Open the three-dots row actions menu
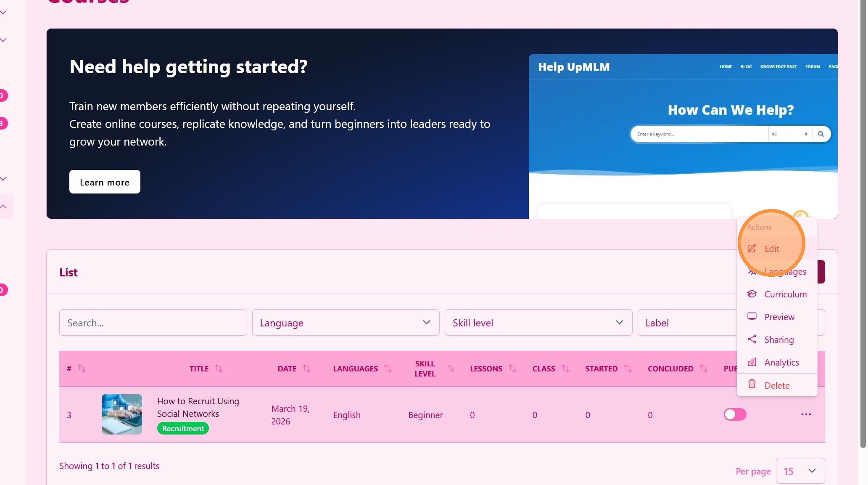 point(806,415)
